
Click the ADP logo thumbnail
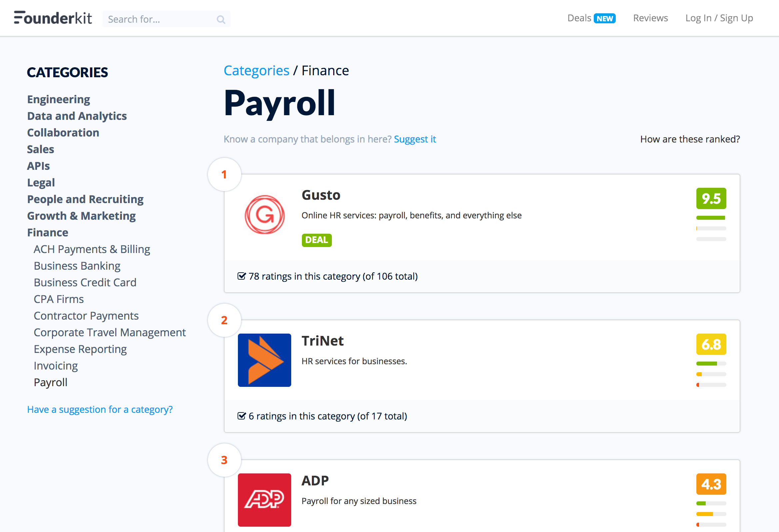265,500
